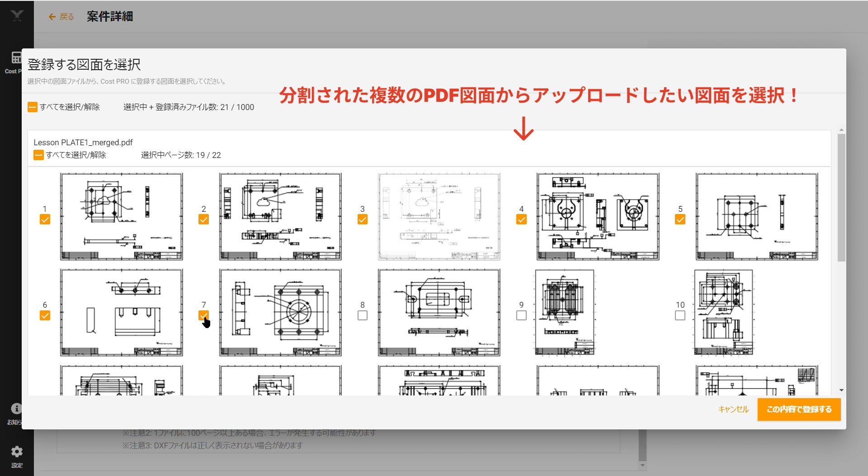Image resolution: width=868 pixels, height=476 pixels.
Task: Click the dialog scrollbar up arrow
Action: pyautogui.click(x=841, y=130)
